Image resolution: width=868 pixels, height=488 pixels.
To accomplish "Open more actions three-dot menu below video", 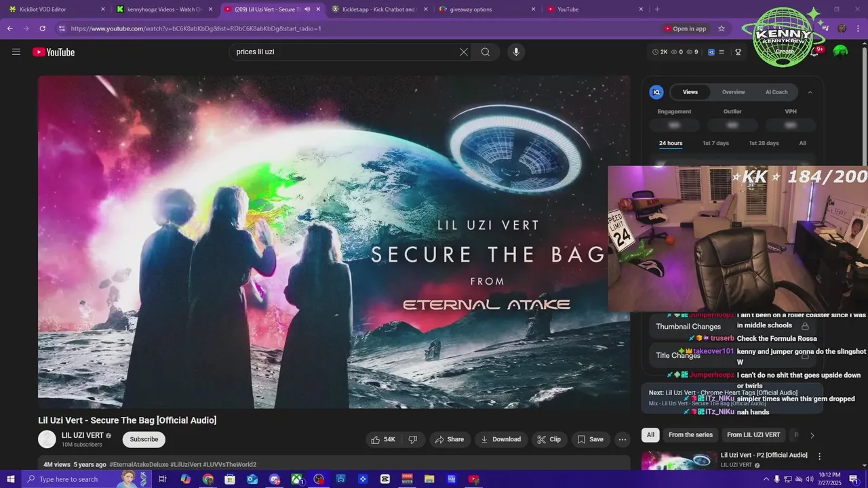I will pos(623,439).
